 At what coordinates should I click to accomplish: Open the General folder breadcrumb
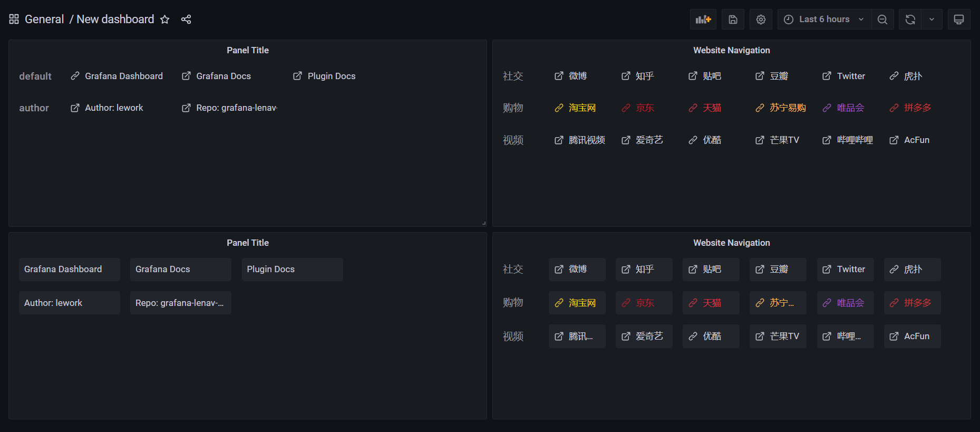click(x=44, y=20)
